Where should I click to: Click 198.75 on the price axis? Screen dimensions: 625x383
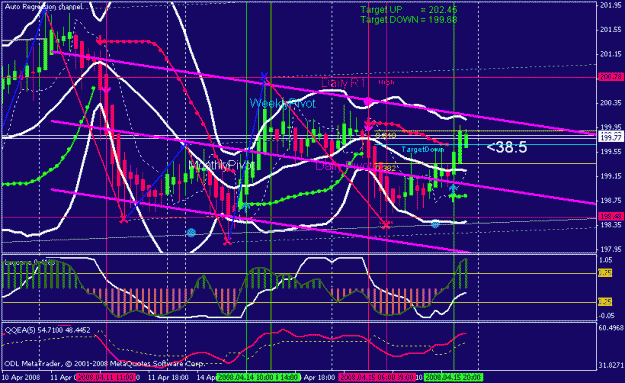pos(611,200)
